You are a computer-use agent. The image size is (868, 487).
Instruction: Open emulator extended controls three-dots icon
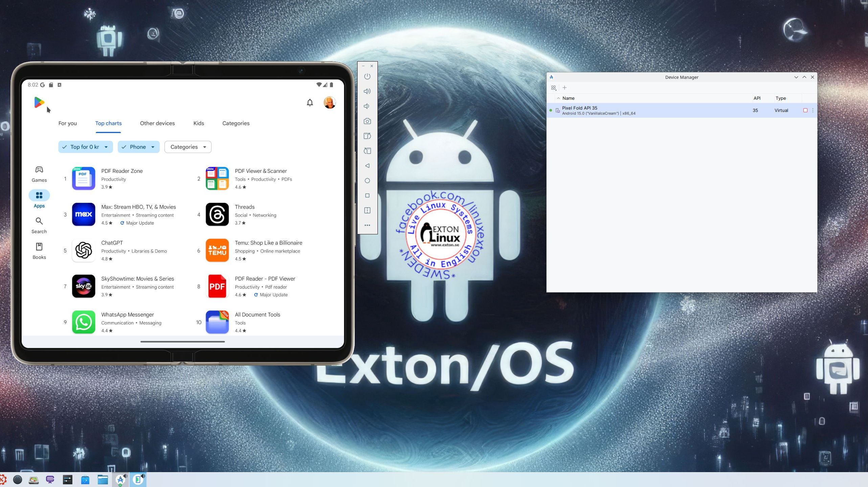367,225
